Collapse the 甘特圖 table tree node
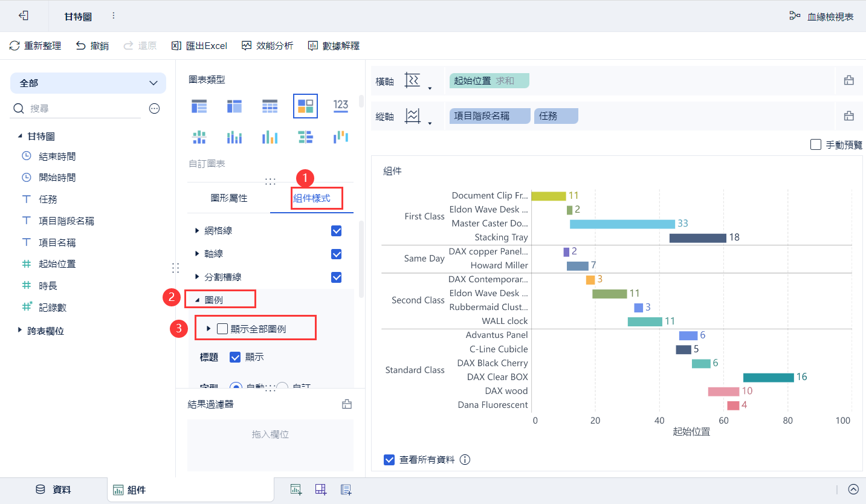 [x=19, y=137]
